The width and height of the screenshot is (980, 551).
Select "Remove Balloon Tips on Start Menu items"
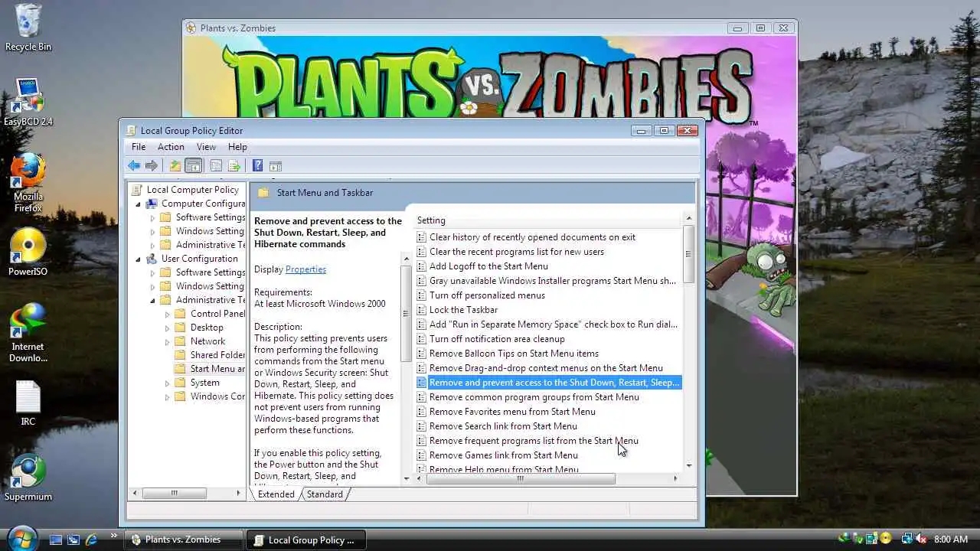click(x=514, y=354)
